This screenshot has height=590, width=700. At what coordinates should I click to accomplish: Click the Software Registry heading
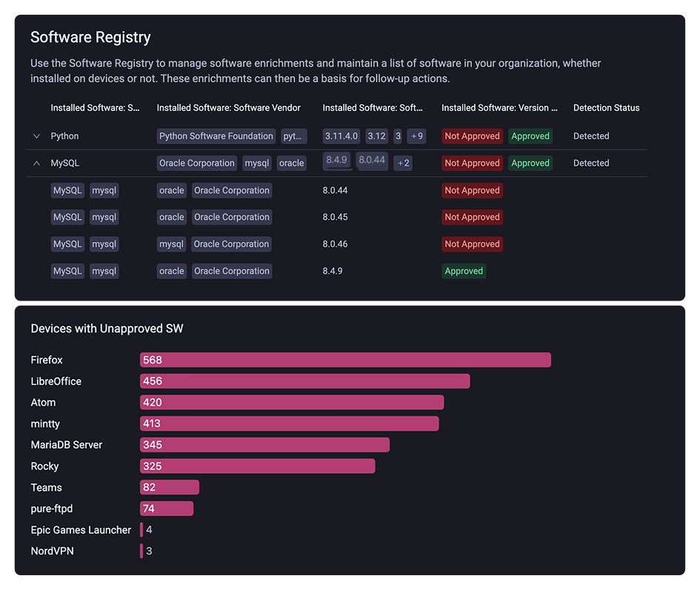[x=90, y=38]
